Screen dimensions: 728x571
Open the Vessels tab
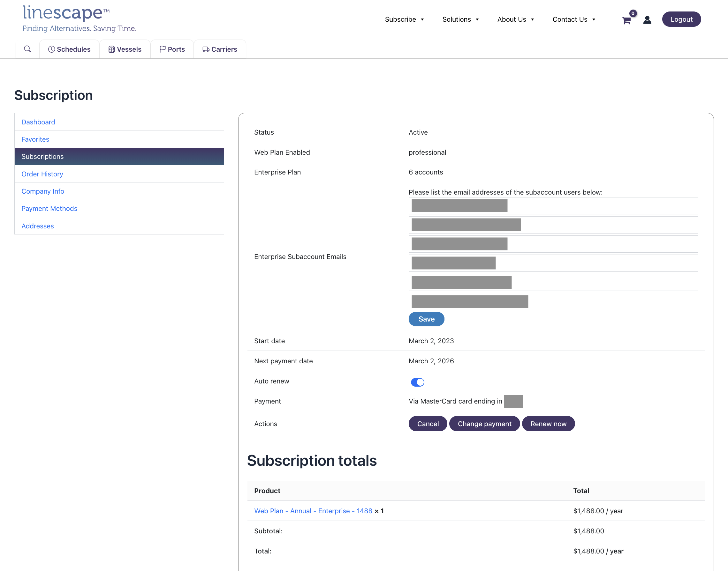pos(125,49)
